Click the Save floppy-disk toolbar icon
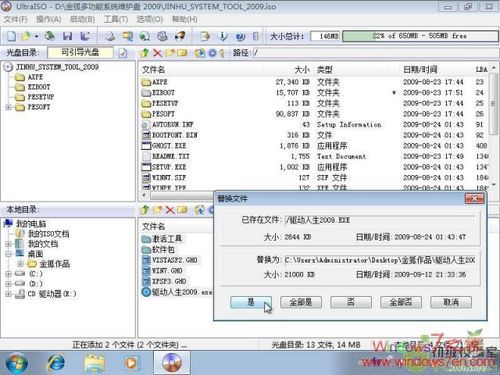Image resolution: width=500 pixels, height=375 pixels. pos(68,36)
